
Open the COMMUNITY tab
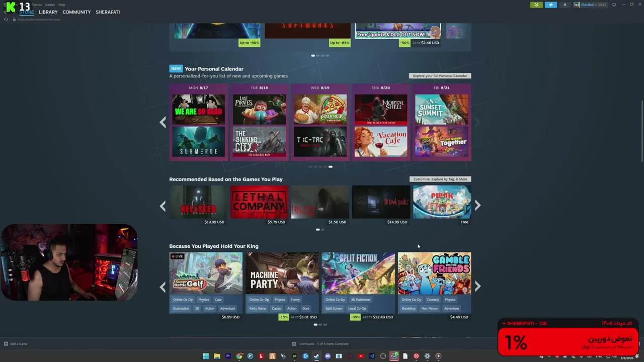(76, 12)
